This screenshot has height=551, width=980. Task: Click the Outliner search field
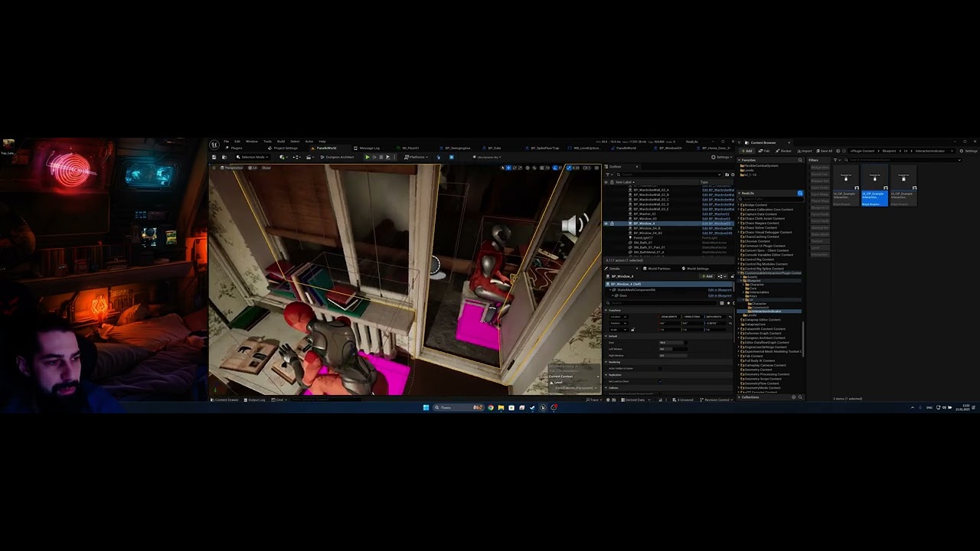coord(670,174)
